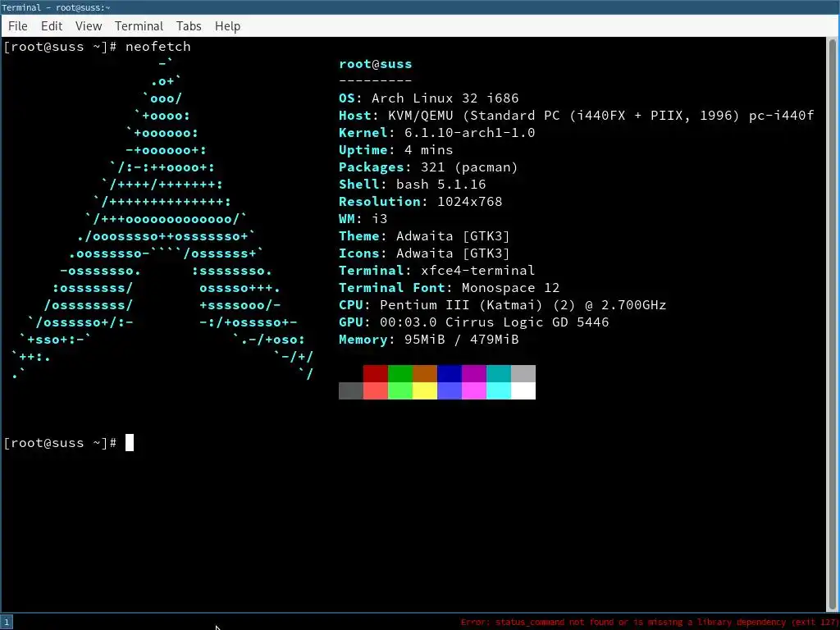The image size is (840, 630).
Task: Click the cyan color block
Action: [499, 390]
